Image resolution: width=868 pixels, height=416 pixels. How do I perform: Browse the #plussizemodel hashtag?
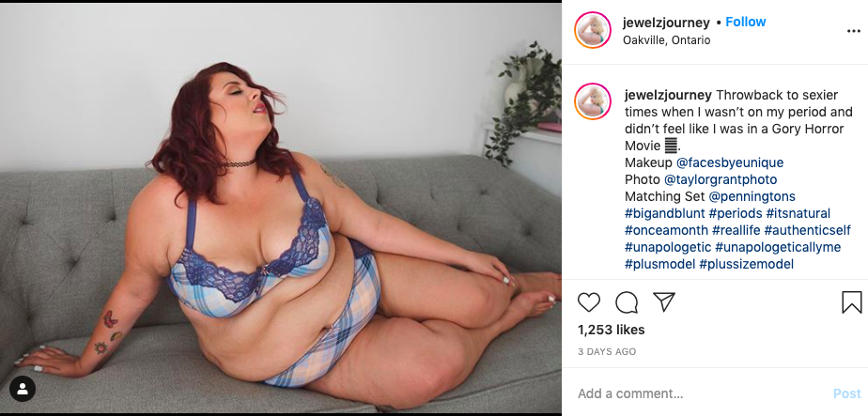746,265
